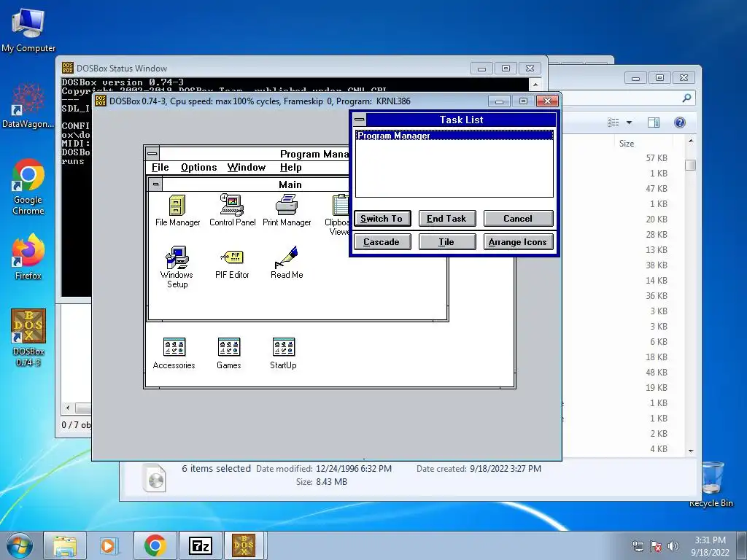This screenshot has width=747, height=560.
Task: Select the Games program group icon
Action: [228, 354]
